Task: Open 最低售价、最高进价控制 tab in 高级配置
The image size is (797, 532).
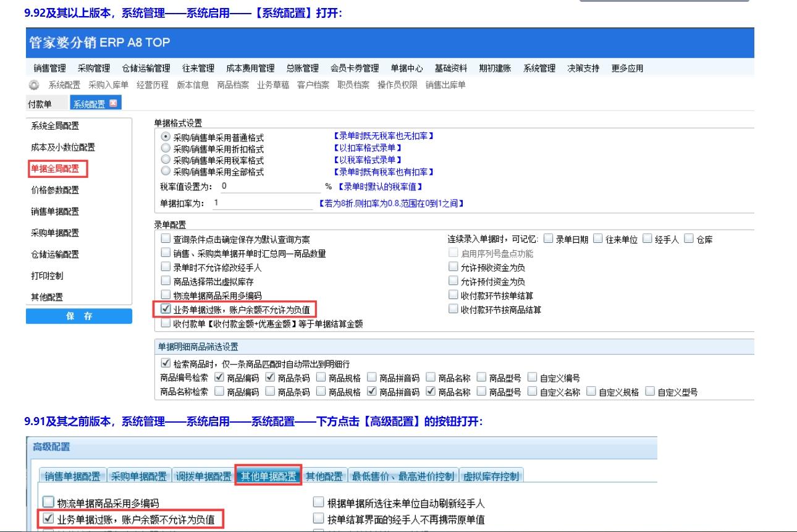Action: (403, 476)
